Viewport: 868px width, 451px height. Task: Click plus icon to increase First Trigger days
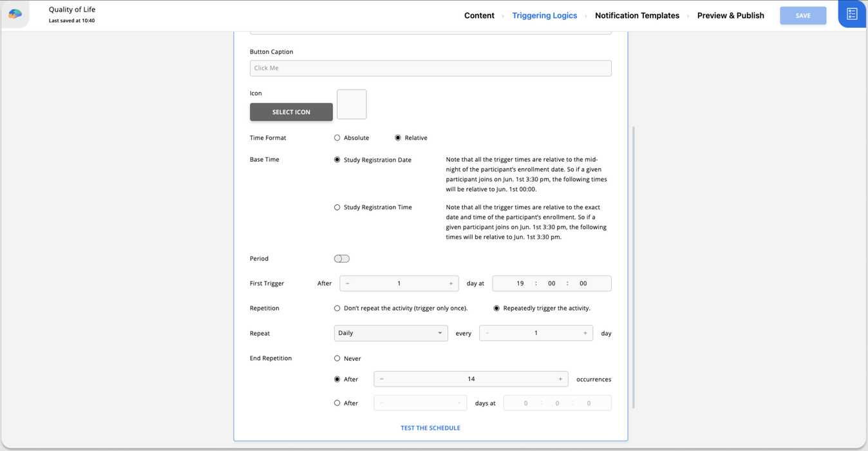[x=451, y=283]
